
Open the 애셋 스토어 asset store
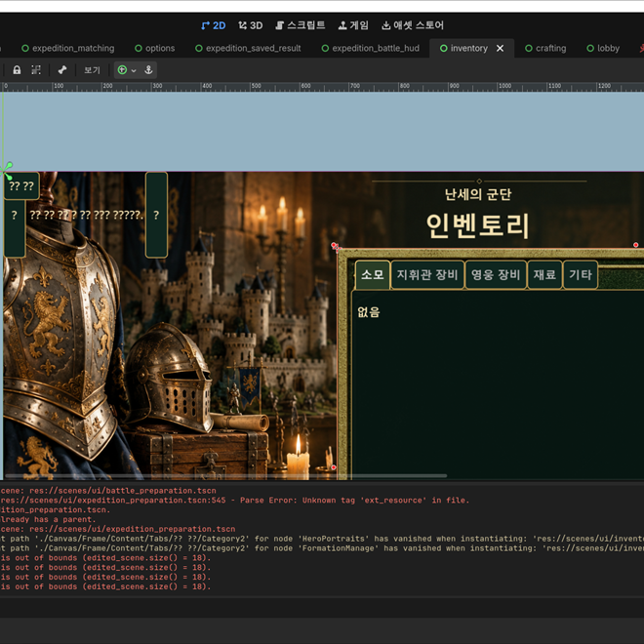413,25
